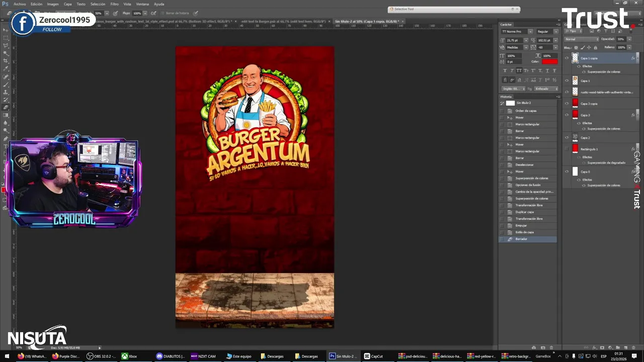Screen dimensions: 644x362
Task: Open the layer Opacidad 50% dropdown
Action: coord(629,39)
